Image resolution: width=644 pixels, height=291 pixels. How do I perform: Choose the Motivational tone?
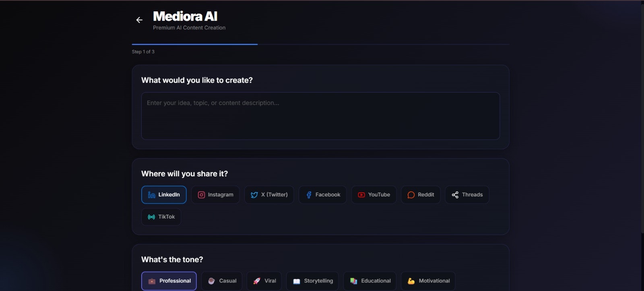click(428, 281)
